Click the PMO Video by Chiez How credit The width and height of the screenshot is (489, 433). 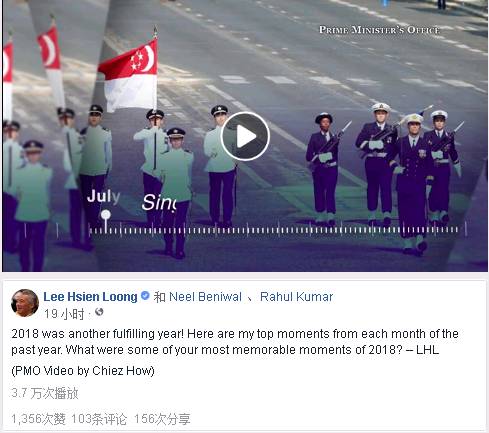[x=83, y=371]
